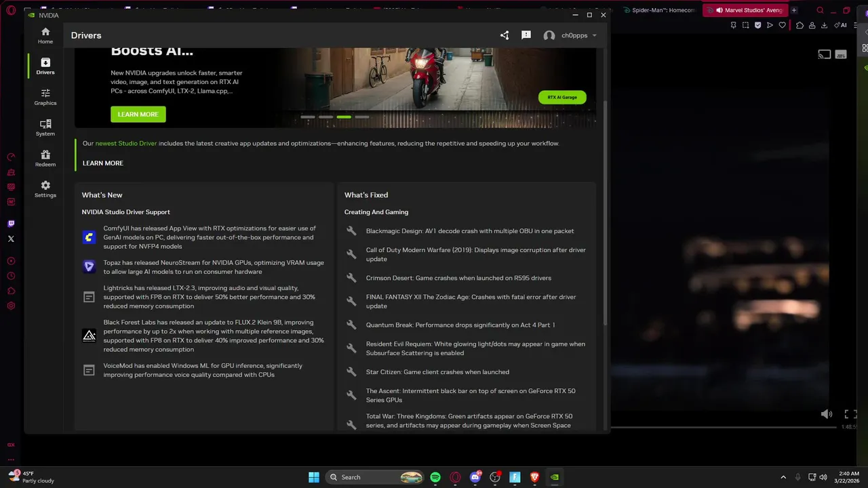The height and width of the screenshot is (488, 868).
Task: Show hidden system tray icons chevron
Action: click(783, 477)
